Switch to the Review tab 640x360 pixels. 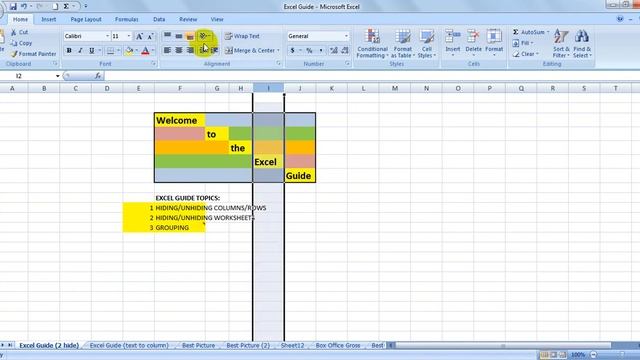[188, 19]
